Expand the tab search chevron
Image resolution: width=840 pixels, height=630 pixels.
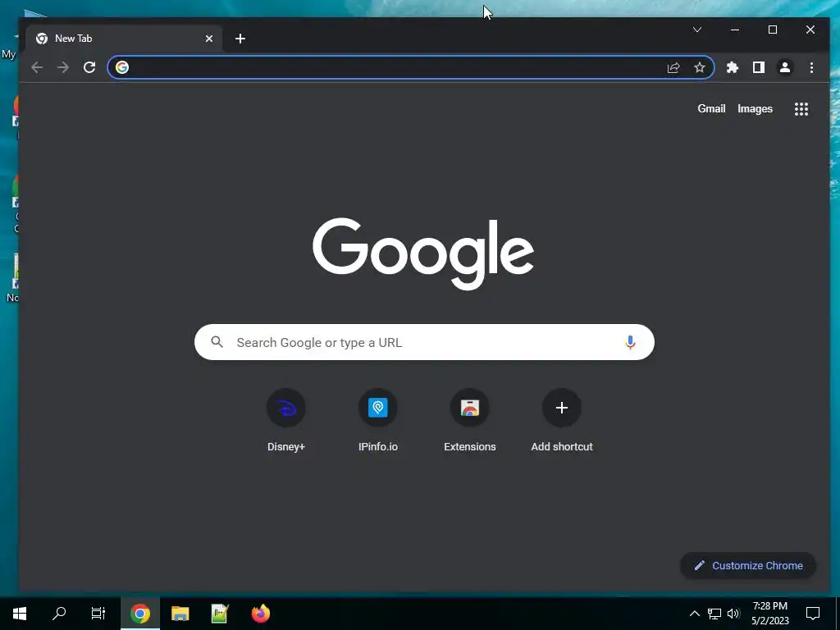[x=697, y=30]
